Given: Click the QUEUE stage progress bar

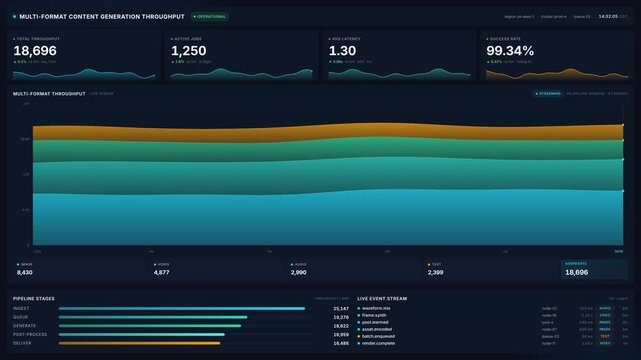Looking at the screenshot, I should [153, 317].
